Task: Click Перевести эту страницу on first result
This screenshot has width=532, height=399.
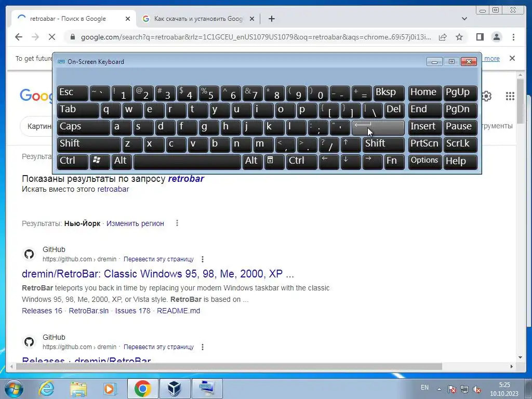Action: [158, 259]
